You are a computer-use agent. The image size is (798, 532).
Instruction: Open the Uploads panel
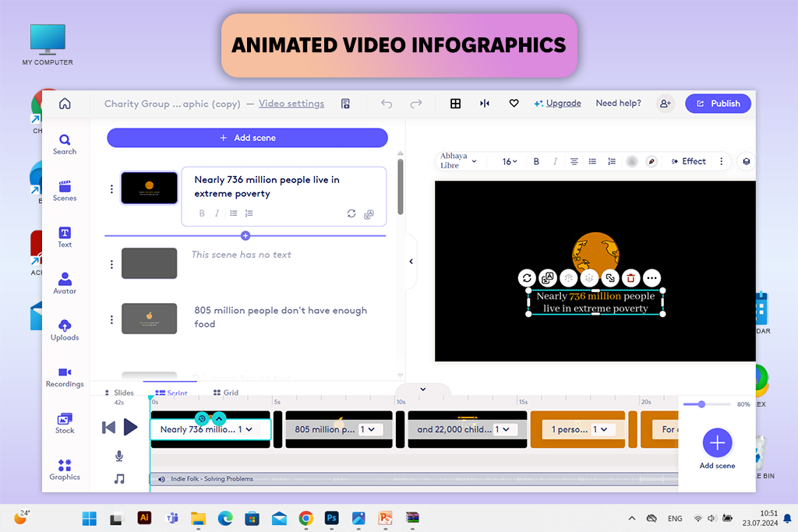point(65,329)
